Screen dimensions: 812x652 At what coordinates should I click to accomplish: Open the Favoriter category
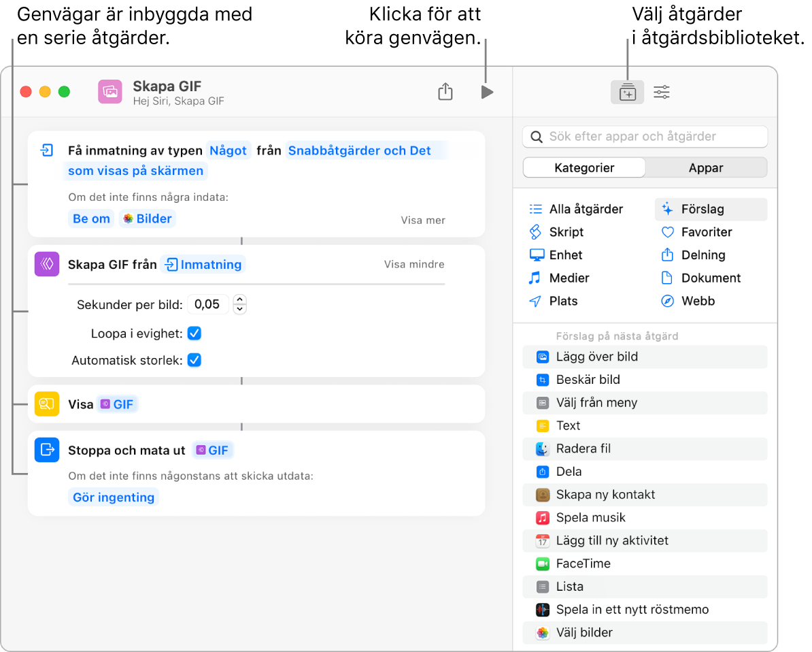(707, 232)
